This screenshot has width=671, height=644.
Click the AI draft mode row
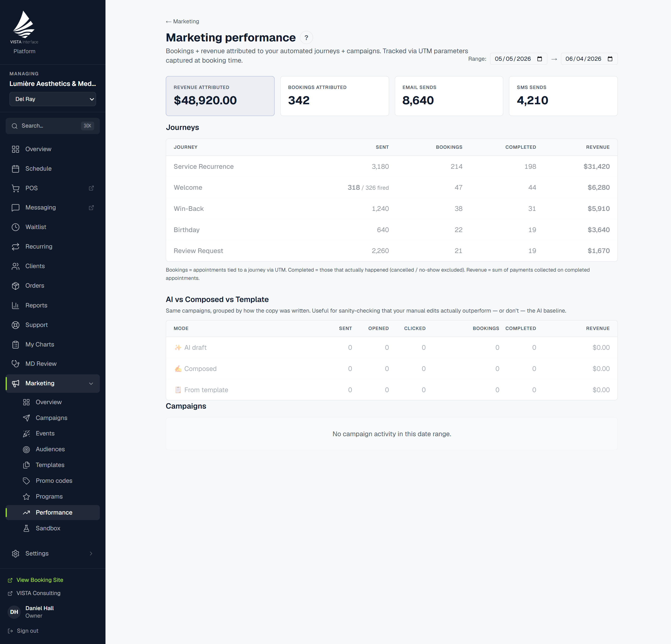tap(392, 348)
